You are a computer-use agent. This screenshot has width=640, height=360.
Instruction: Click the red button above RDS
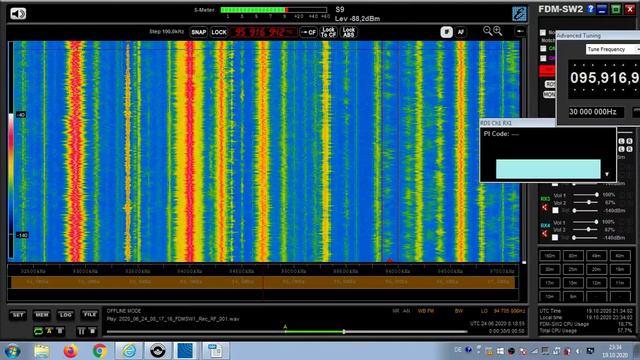547,71
